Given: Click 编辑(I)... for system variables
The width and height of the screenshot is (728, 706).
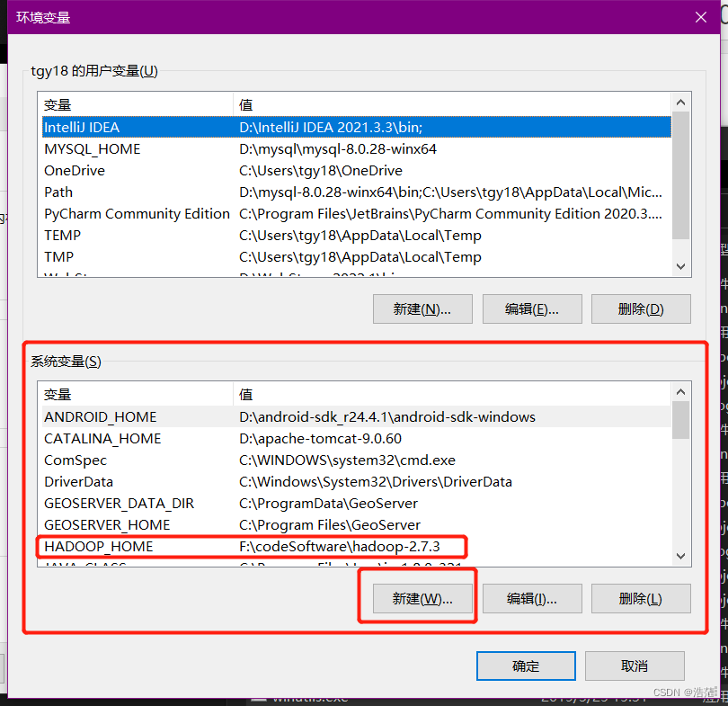Looking at the screenshot, I should coord(532,599).
